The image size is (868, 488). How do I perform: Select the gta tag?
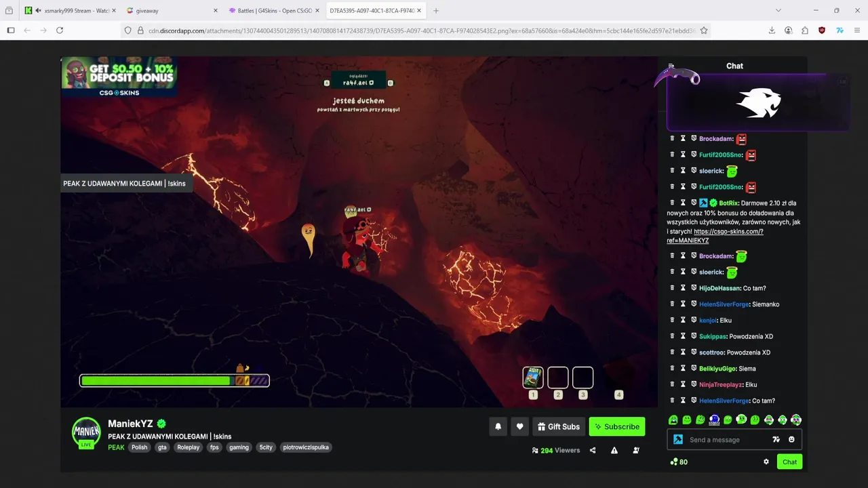(x=162, y=447)
